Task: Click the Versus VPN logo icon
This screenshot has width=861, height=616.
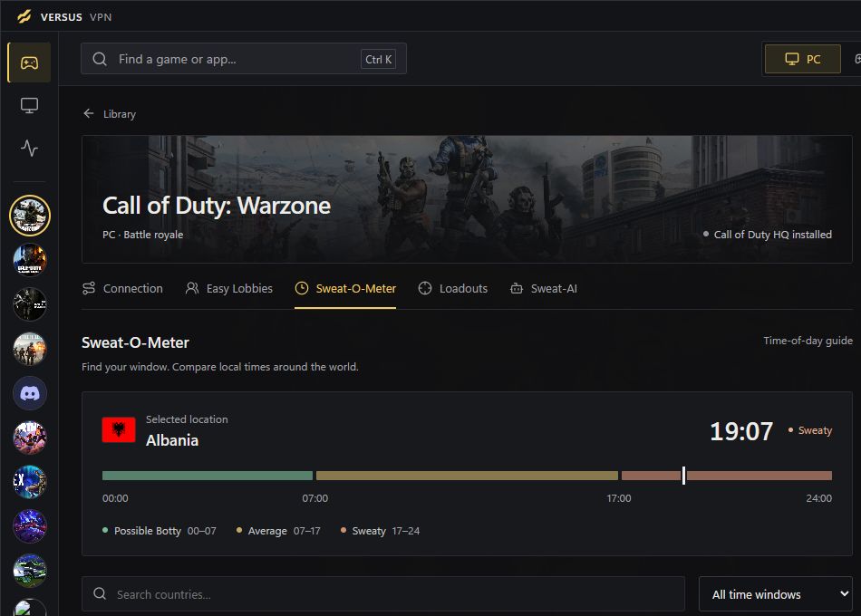Action: pos(24,16)
